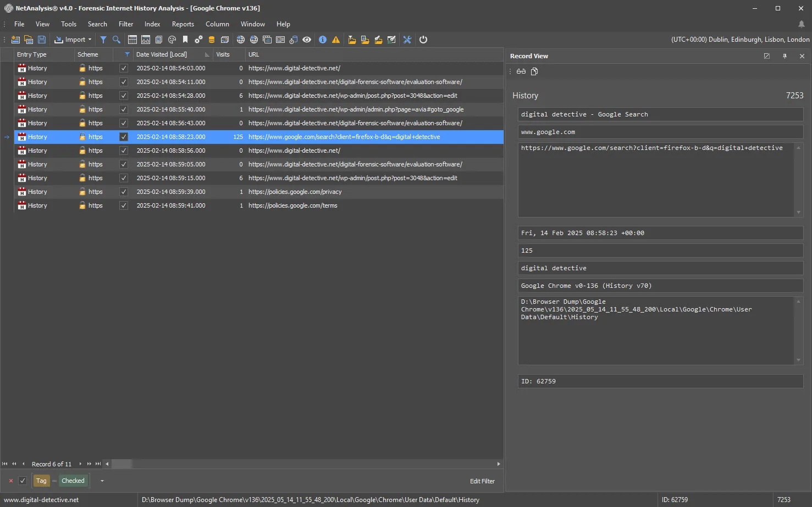Click the two-gears icon in the toolbar
812x507 pixels.
tap(198, 40)
